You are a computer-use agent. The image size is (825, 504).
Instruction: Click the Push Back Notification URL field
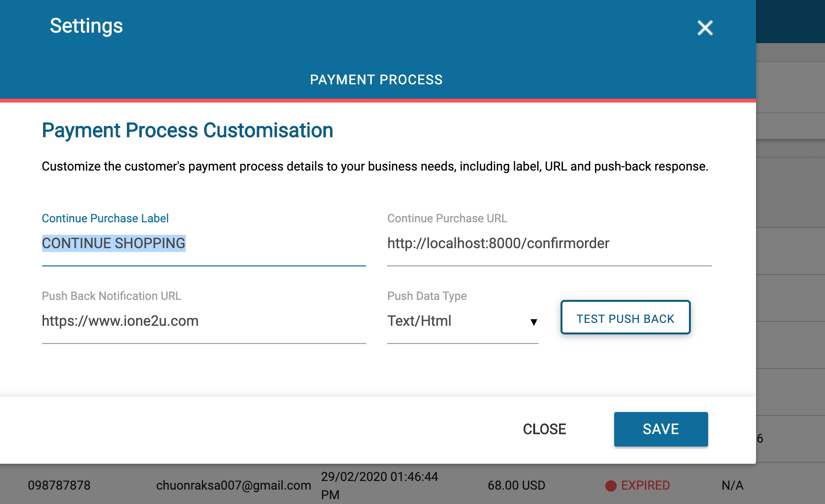click(204, 321)
